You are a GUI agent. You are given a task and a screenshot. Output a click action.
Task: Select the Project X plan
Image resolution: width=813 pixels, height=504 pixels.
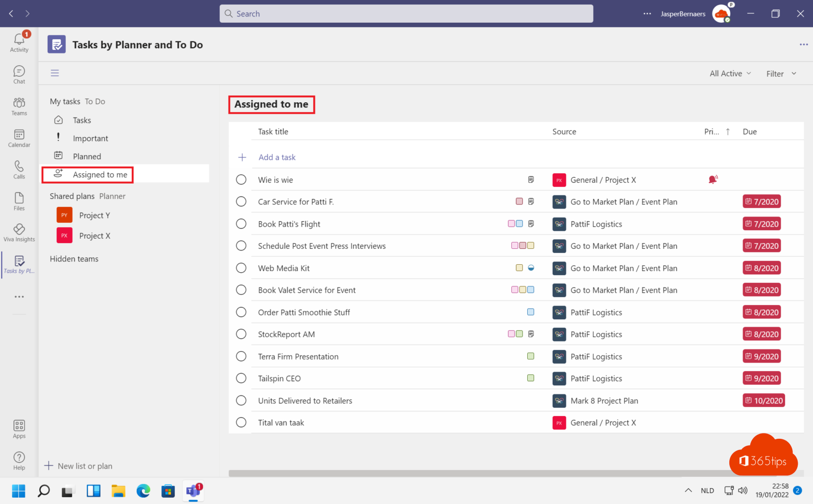(x=94, y=235)
